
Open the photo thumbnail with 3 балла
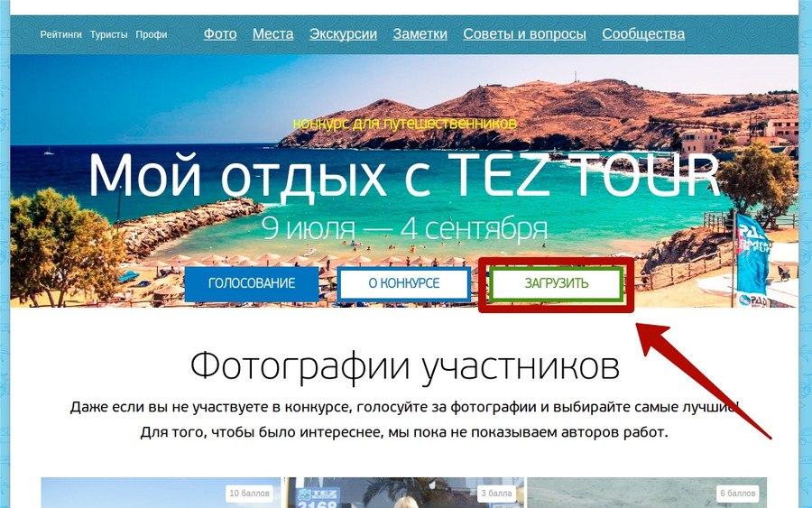404,493
